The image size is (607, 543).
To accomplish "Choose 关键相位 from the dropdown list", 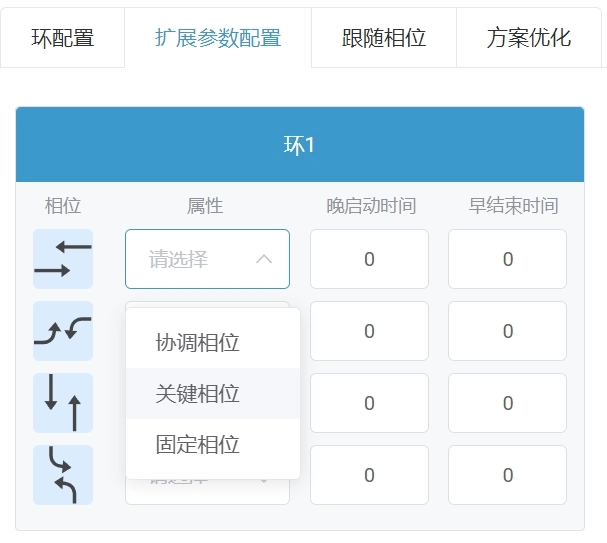I will click(x=198, y=394).
